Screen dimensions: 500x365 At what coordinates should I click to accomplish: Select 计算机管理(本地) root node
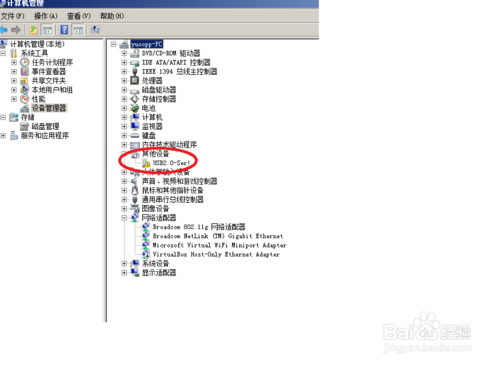[37, 44]
